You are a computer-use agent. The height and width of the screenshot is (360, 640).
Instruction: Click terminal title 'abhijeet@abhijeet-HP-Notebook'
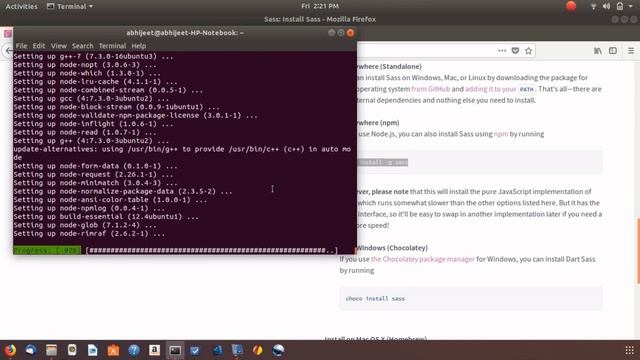pyautogui.click(x=184, y=33)
